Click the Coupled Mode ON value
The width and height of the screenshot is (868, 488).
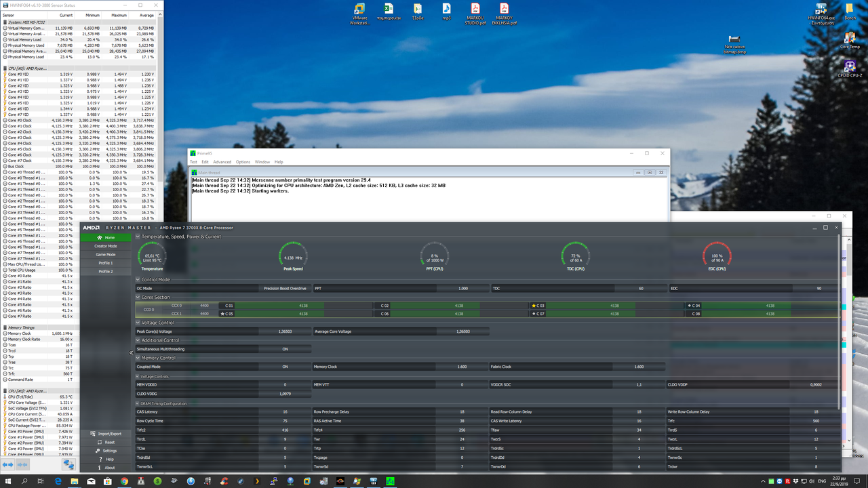[x=285, y=367]
